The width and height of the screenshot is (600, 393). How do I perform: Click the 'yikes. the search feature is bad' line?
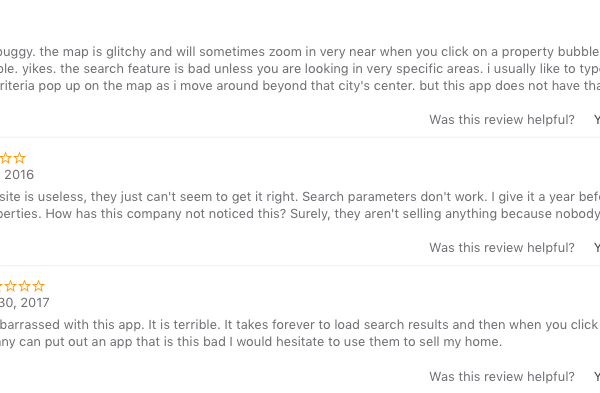[300, 69]
